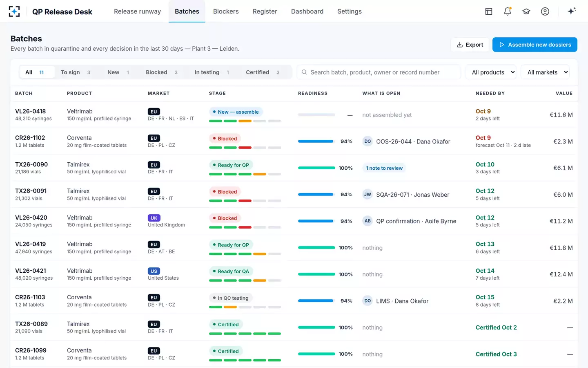Open the All products dropdown
The height and width of the screenshot is (368, 588).
point(491,72)
